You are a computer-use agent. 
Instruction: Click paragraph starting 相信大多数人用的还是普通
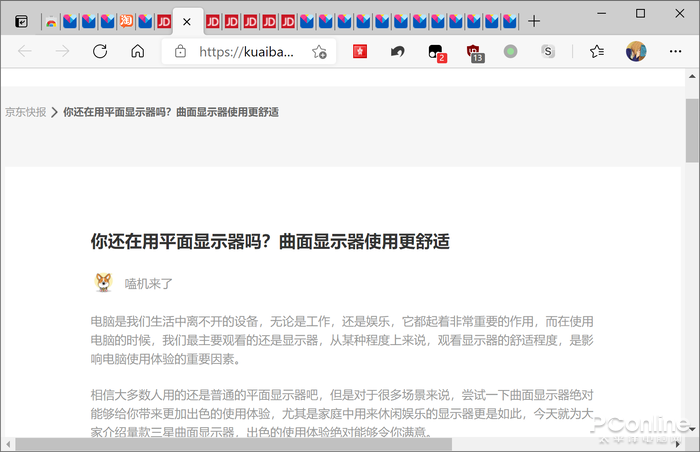[342, 414]
